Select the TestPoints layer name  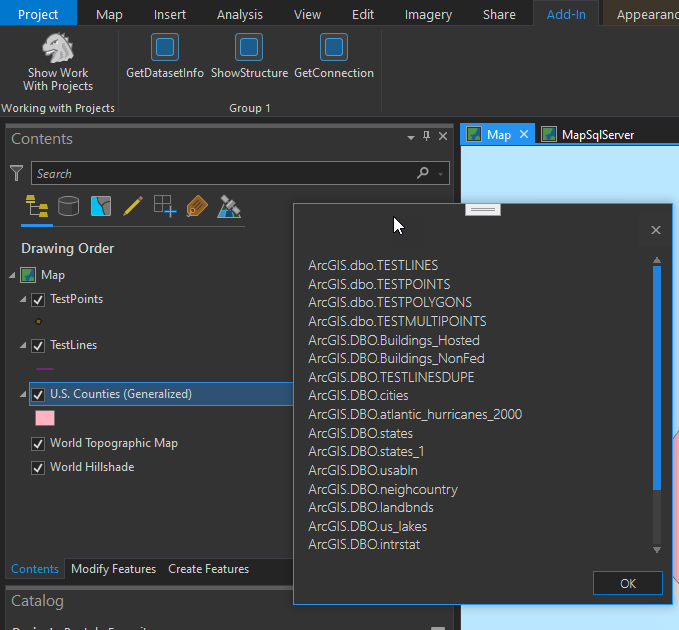pyautogui.click(x=76, y=299)
